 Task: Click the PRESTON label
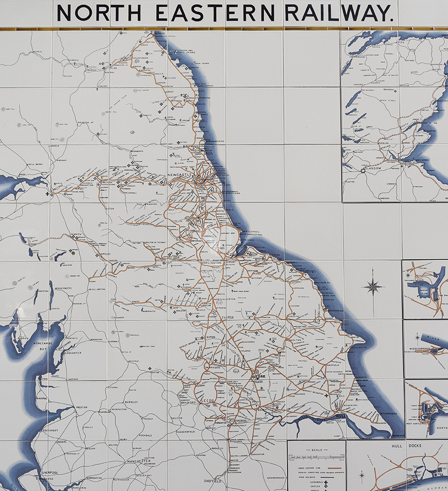tap(81, 408)
